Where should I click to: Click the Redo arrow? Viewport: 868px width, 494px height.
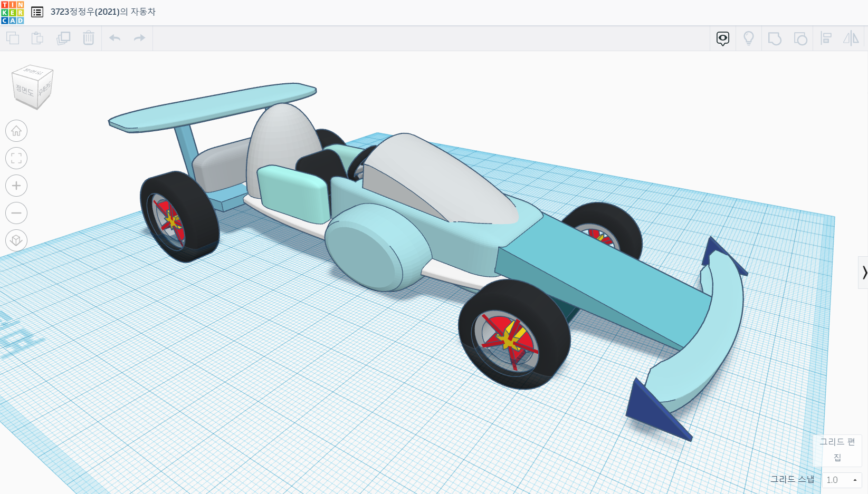pos(139,38)
